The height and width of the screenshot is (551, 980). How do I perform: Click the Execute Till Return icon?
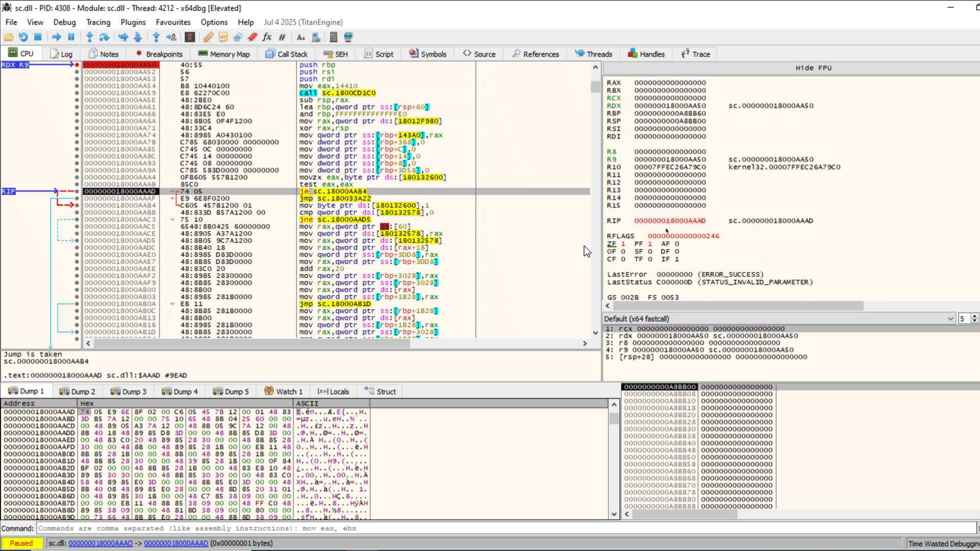point(156,37)
